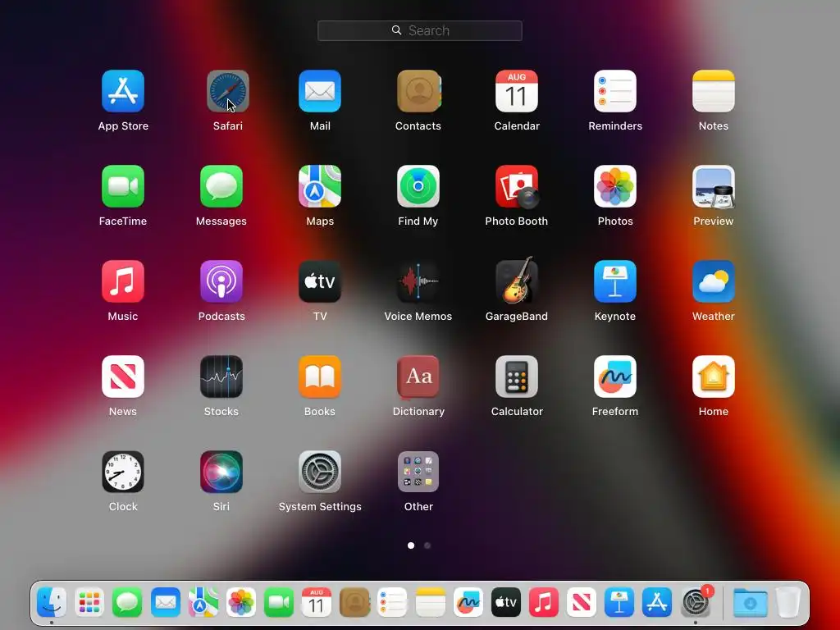Open the Books app
The height and width of the screenshot is (630, 840).
[320, 377]
